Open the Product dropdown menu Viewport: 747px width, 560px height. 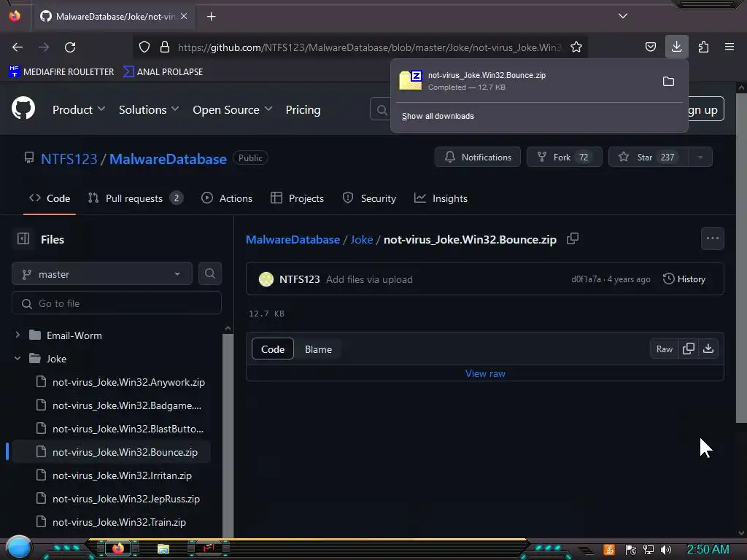click(79, 109)
